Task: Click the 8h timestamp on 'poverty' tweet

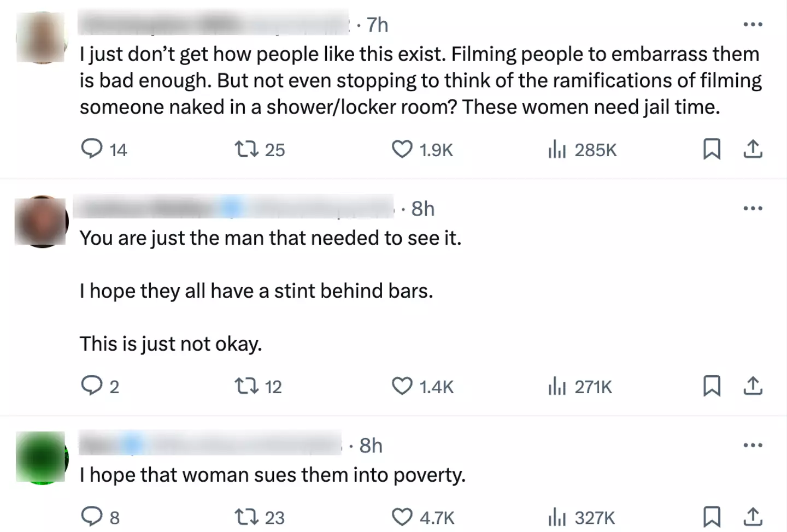Action: (x=371, y=446)
